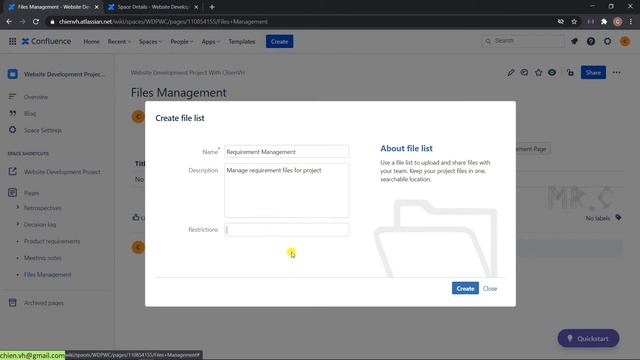
Task: Open notifications bell icon
Action: [x=574, y=41]
